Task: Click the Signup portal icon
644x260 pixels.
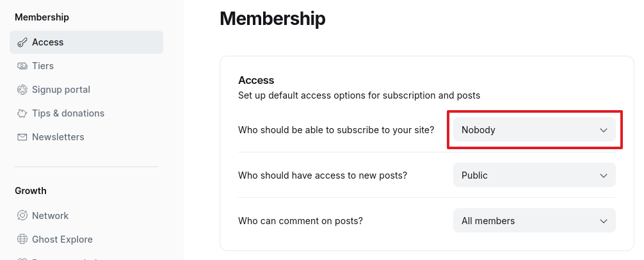Action: point(22,90)
